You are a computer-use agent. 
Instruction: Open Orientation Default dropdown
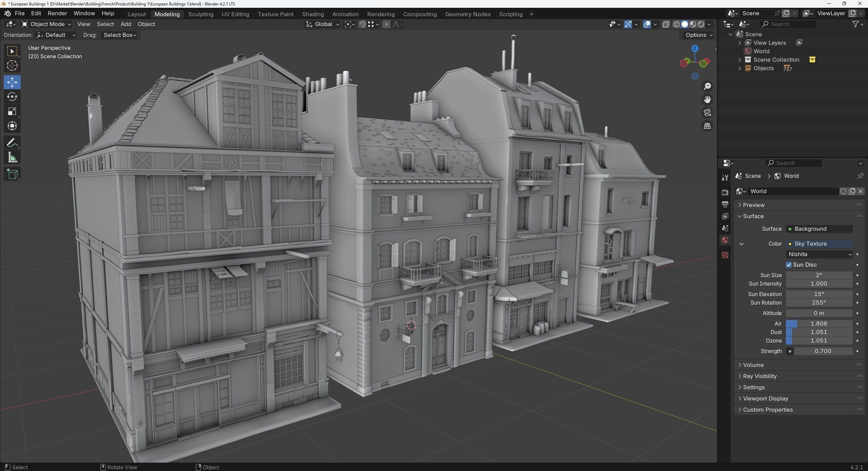tap(56, 35)
